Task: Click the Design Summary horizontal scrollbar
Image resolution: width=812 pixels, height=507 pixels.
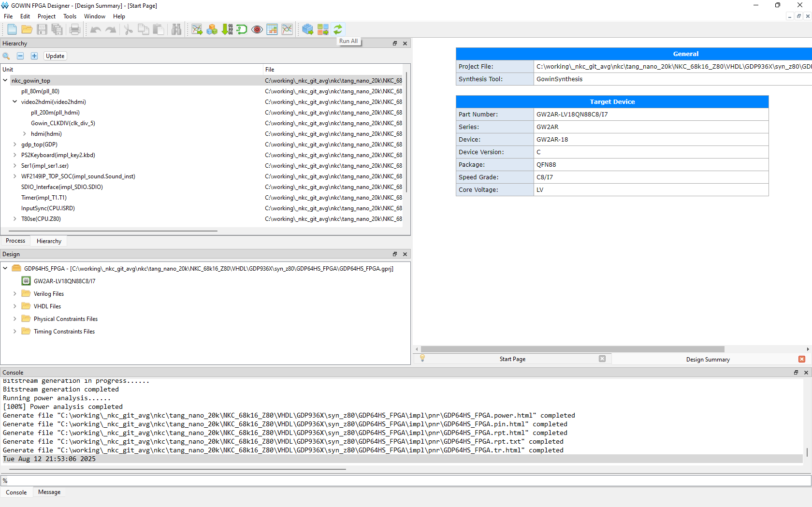Action: pyautogui.click(x=572, y=349)
